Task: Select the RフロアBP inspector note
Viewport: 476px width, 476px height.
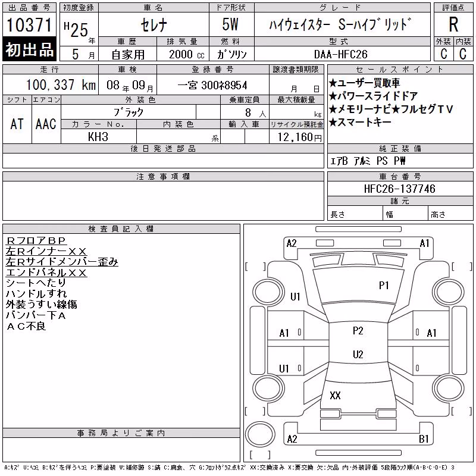Action: 36,240
